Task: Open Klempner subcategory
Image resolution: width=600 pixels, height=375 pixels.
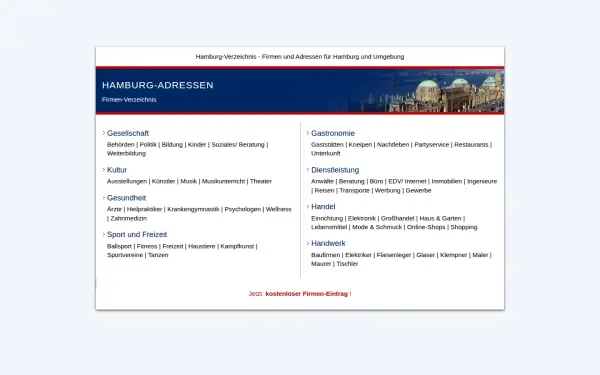Action: [453, 255]
